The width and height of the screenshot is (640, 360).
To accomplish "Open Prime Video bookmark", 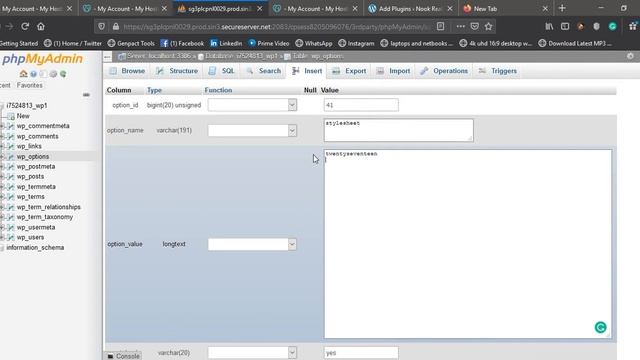I will pyautogui.click(x=269, y=43).
